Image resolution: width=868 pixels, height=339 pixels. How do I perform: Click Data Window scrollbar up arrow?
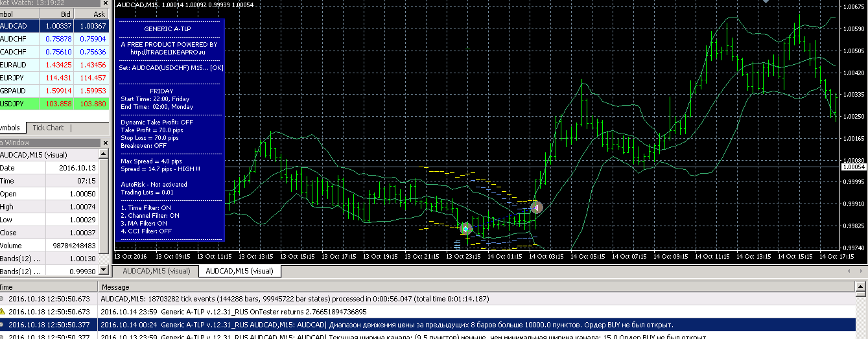[x=103, y=154]
